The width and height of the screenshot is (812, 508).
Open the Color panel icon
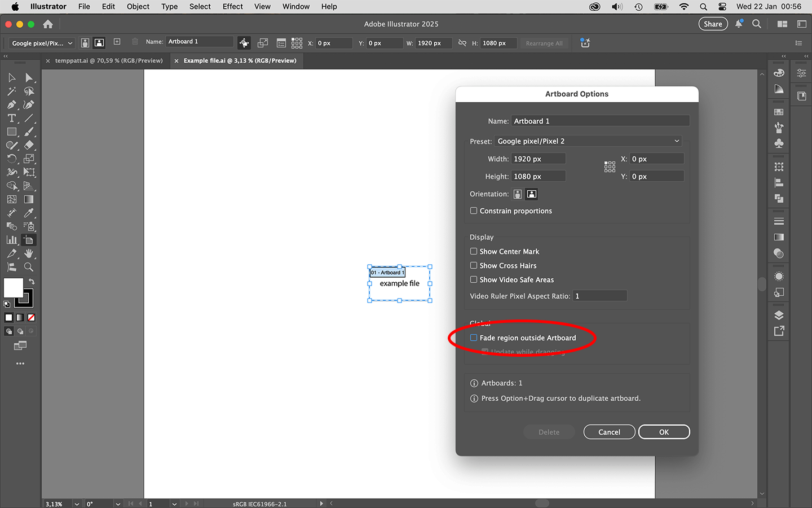(x=779, y=73)
